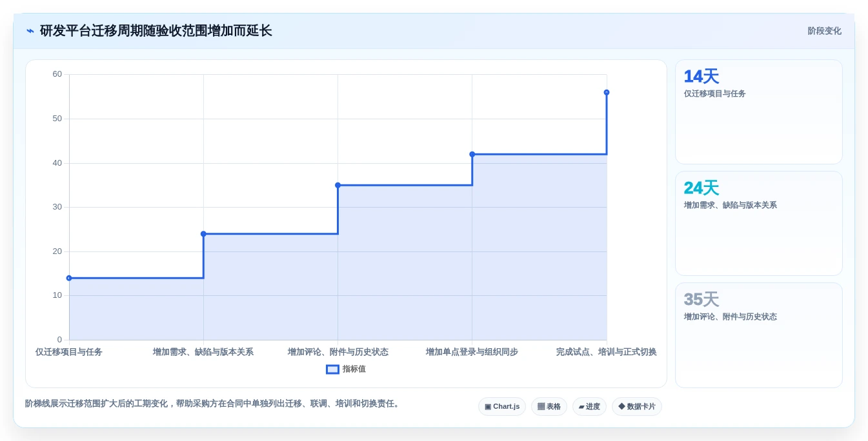Select the 数据卡片 tag

click(x=637, y=407)
